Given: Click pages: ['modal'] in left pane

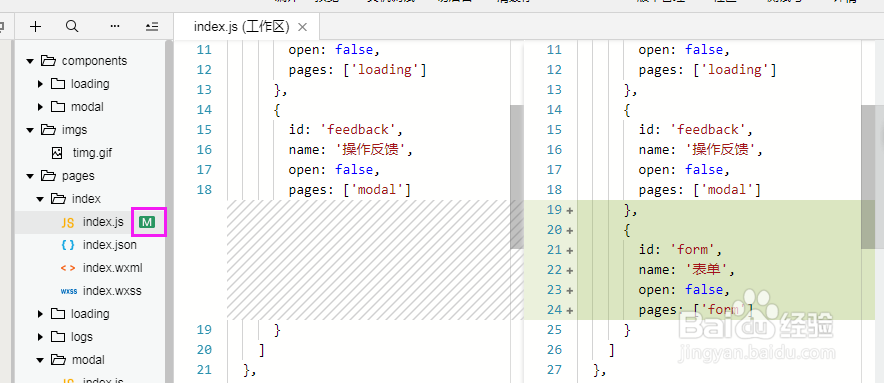Looking at the screenshot, I should pos(350,190).
